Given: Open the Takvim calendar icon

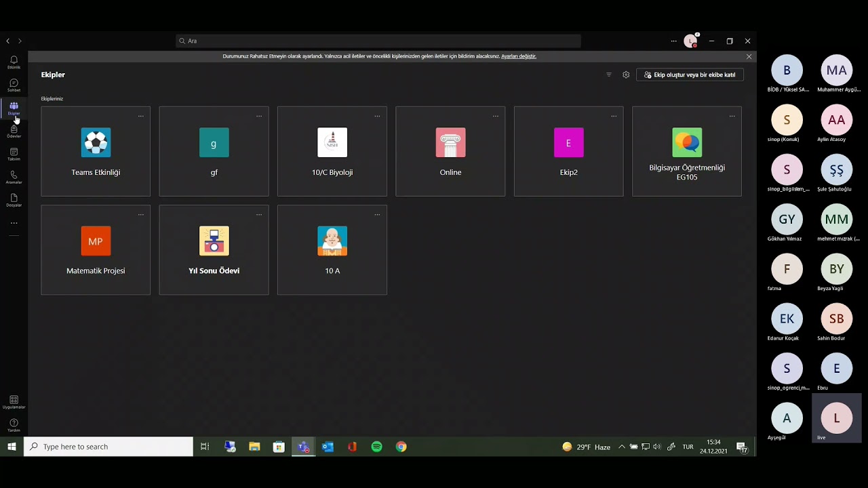Looking at the screenshot, I should (x=14, y=152).
